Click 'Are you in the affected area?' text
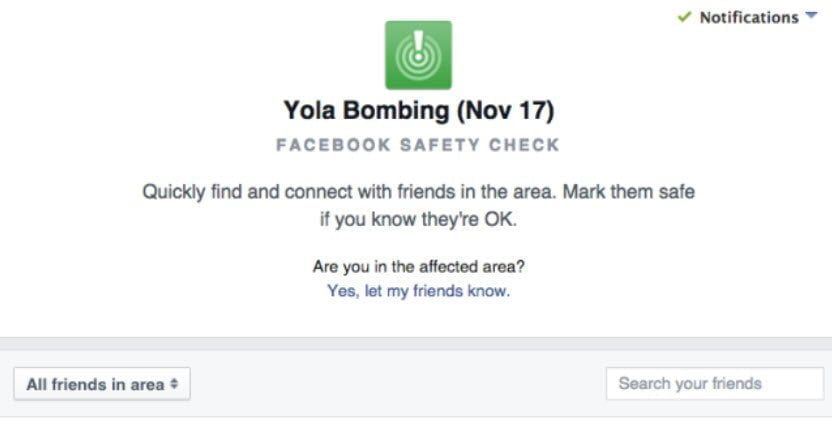 (418, 267)
